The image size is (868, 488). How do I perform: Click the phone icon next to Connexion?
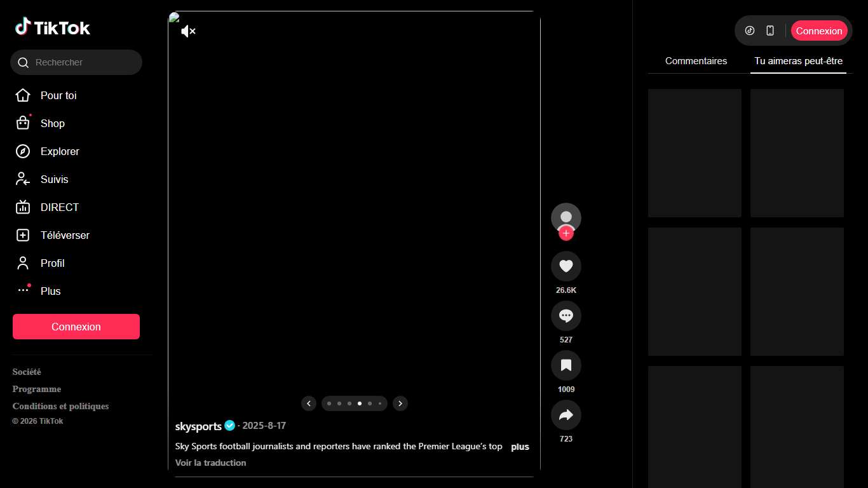click(770, 30)
